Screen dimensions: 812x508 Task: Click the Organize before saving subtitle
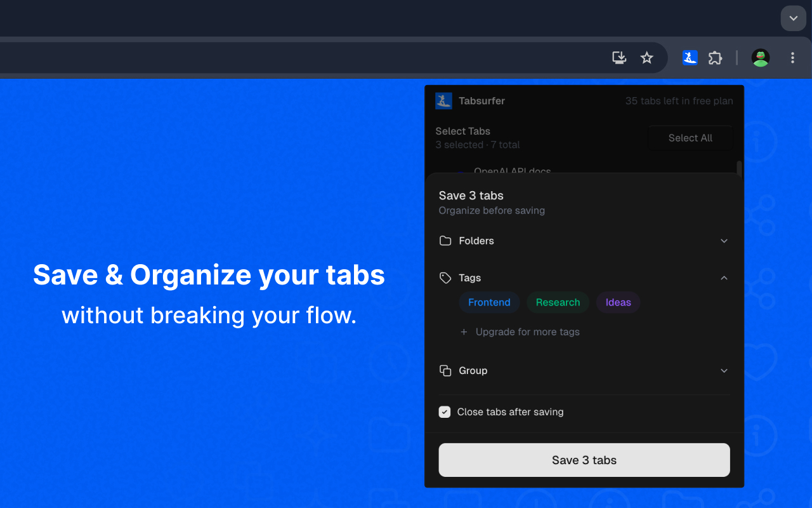tap(492, 210)
